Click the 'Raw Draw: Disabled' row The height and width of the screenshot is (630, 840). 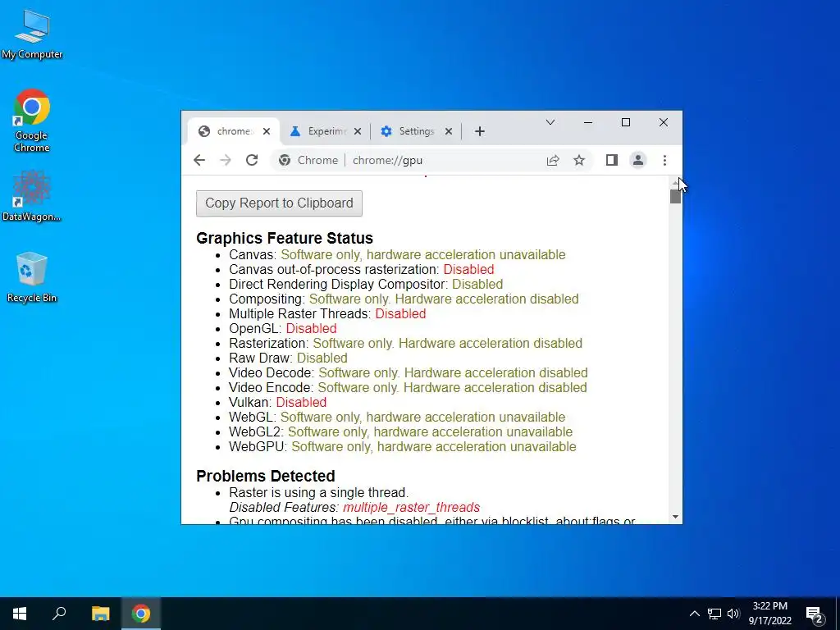coord(288,358)
